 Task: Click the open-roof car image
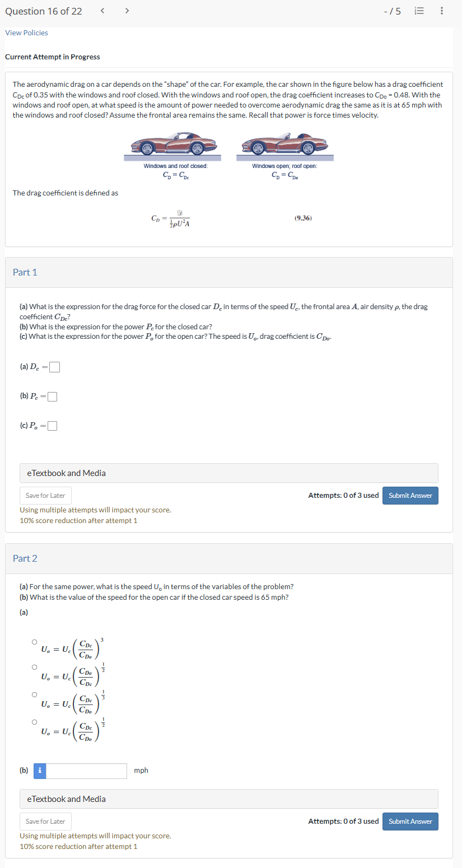coord(284,144)
